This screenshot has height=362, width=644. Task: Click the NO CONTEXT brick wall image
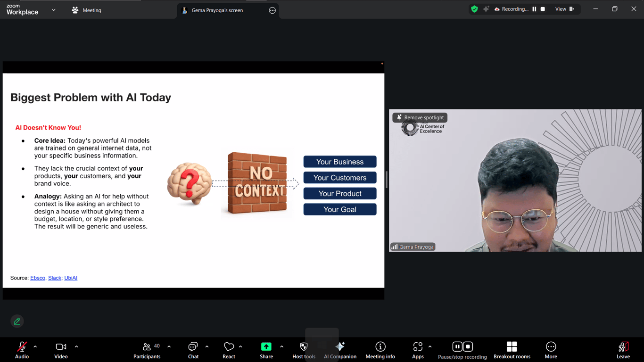coord(257,183)
